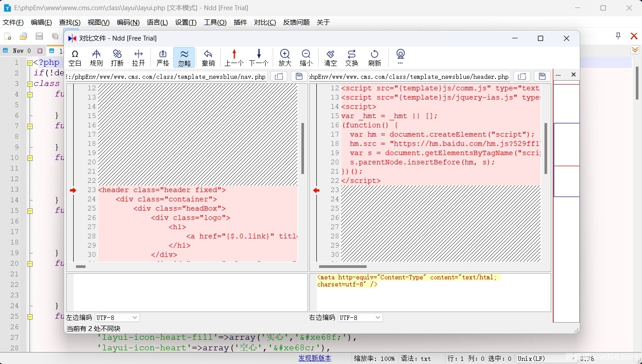Switch to the New 0 tab
This screenshot has width=642, height=364.
tap(21, 51)
